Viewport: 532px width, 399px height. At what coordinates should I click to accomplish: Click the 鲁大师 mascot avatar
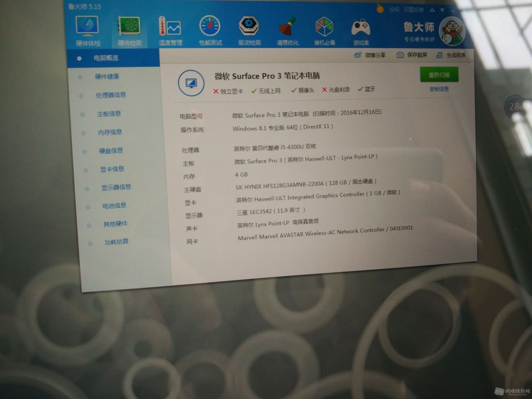point(452,31)
